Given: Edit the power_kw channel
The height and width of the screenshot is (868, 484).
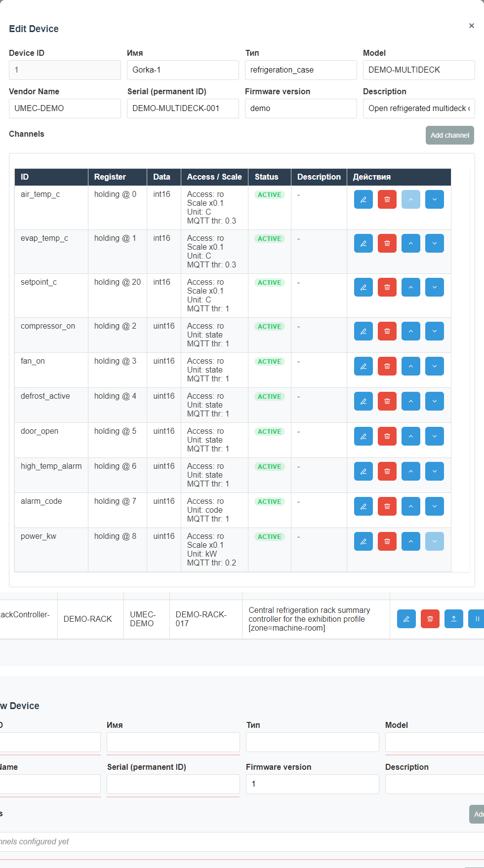Looking at the screenshot, I should click(363, 541).
